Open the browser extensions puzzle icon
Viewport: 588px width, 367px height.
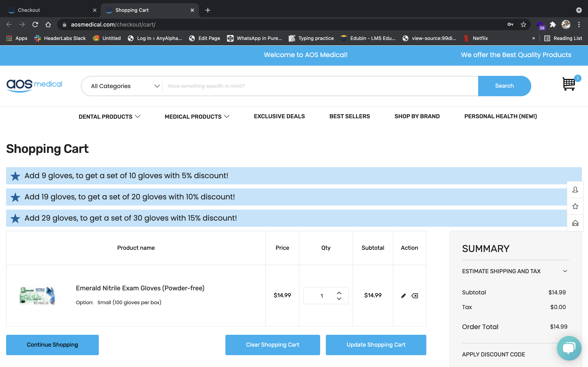tap(553, 24)
